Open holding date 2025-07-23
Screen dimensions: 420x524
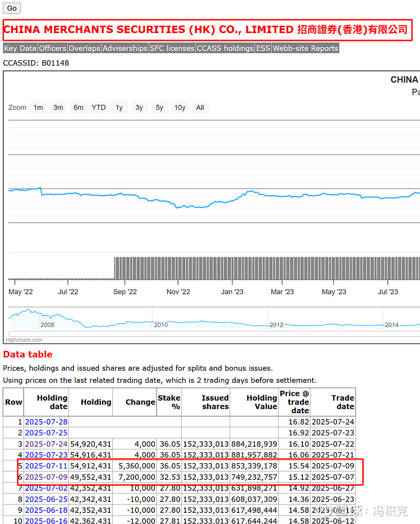46,455
